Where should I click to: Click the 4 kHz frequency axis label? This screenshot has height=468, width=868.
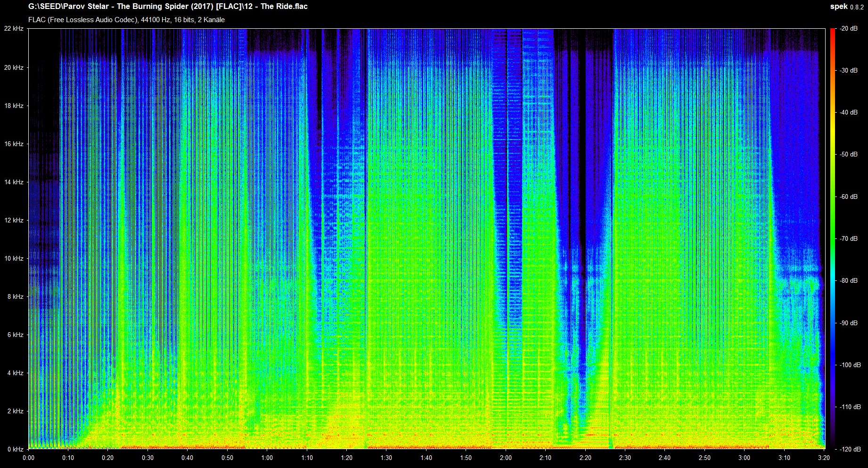point(15,373)
